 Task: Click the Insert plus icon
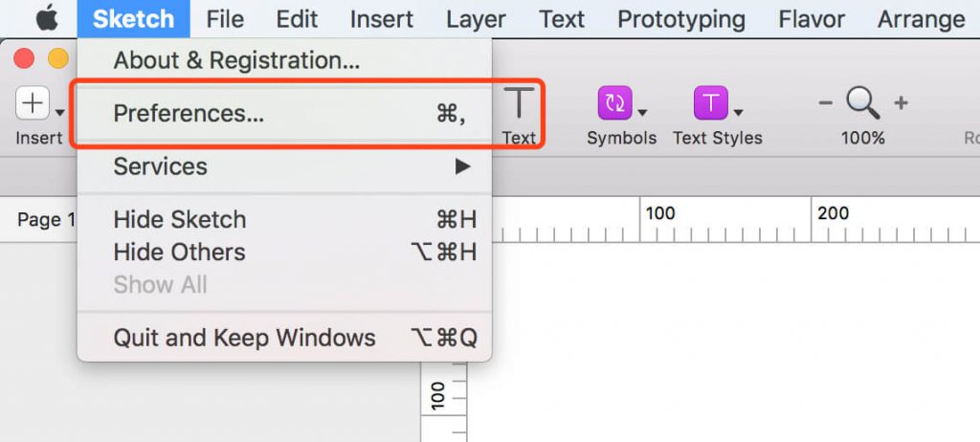click(33, 103)
